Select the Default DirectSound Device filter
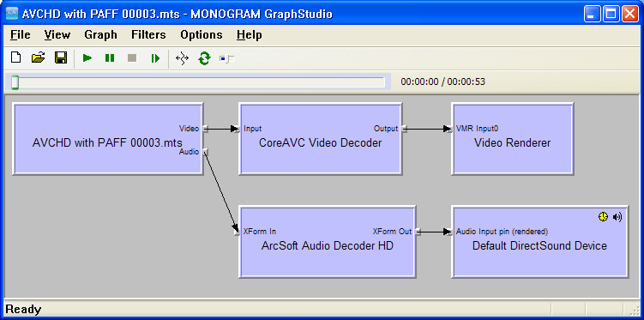644x320 pixels. (539, 242)
